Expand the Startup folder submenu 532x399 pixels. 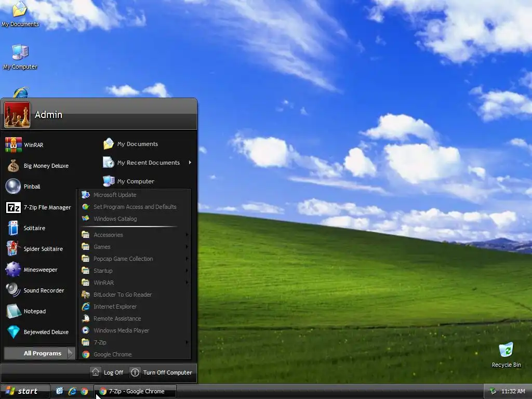coord(135,270)
